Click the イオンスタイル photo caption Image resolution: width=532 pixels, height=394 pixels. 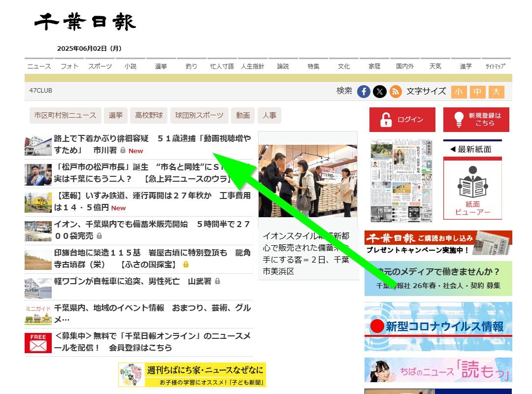pos(306,254)
